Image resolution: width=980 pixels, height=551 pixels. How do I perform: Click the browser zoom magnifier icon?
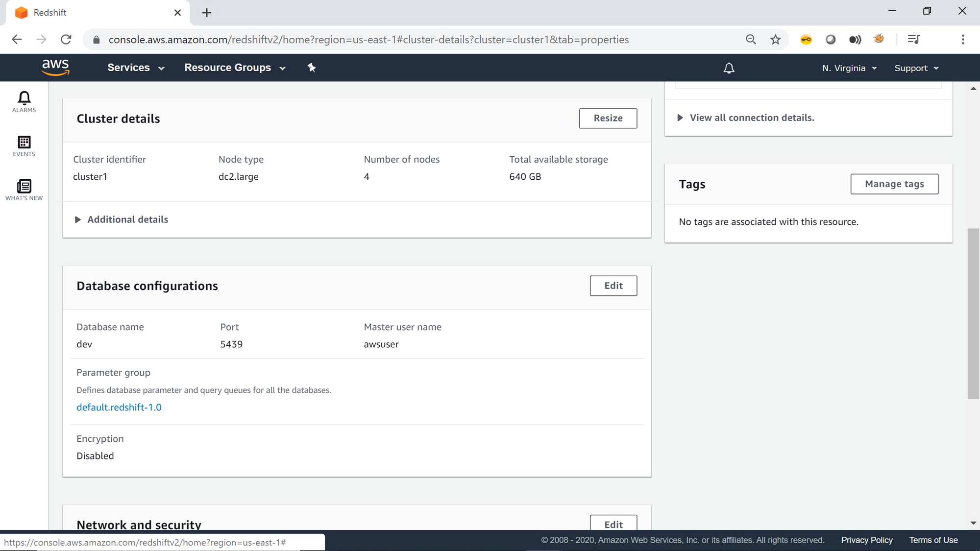(751, 40)
